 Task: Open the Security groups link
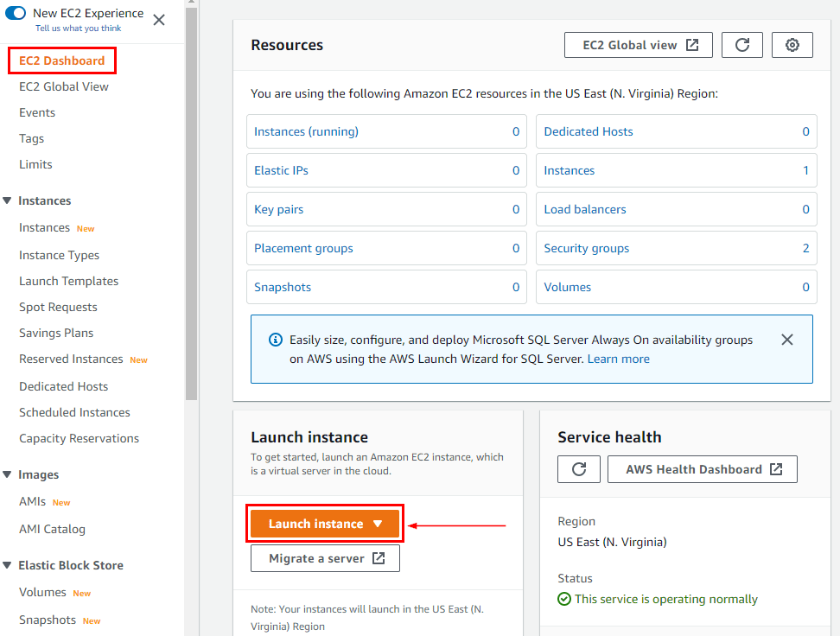pyautogui.click(x=586, y=248)
